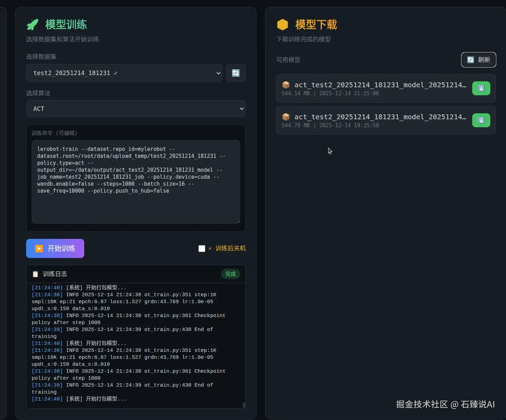The height and width of the screenshot is (420, 506).
Task: Click the 训练命令（可编辑）label
Action: [54, 133]
